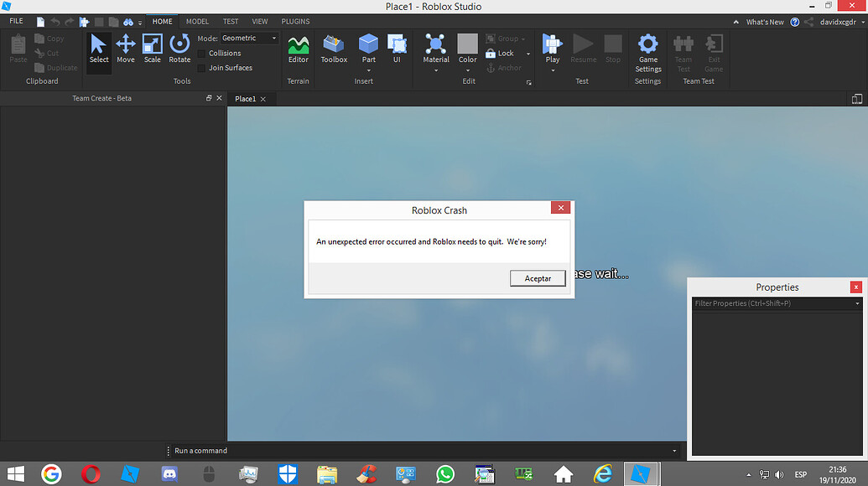Open the davidxcgdr account dropdown

842,22
